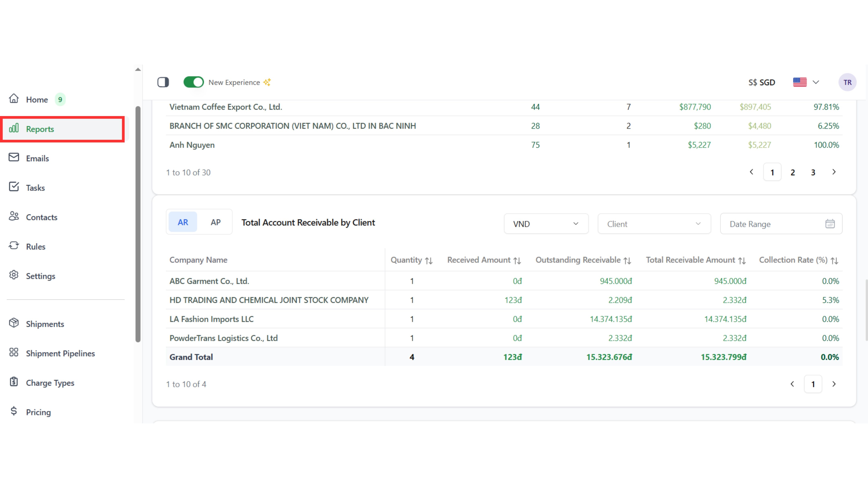The height and width of the screenshot is (488, 868).
Task: Open Rules from the sidebar
Action: point(35,247)
